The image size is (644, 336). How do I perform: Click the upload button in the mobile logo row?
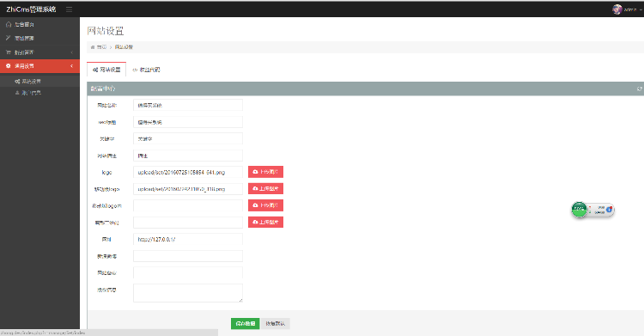coord(265,189)
